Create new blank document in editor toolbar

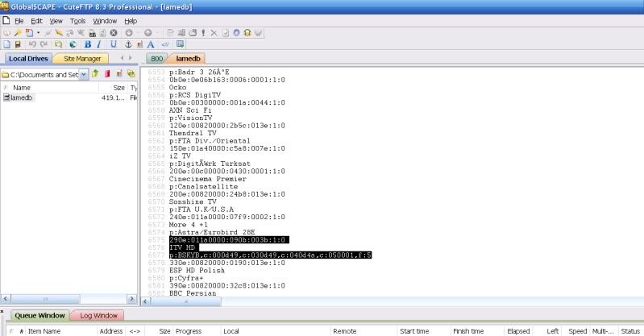(x=7, y=44)
